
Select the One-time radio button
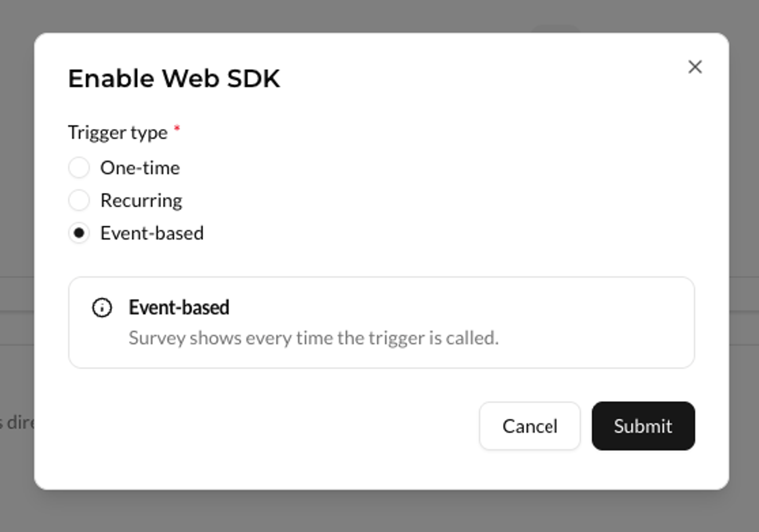(x=79, y=168)
